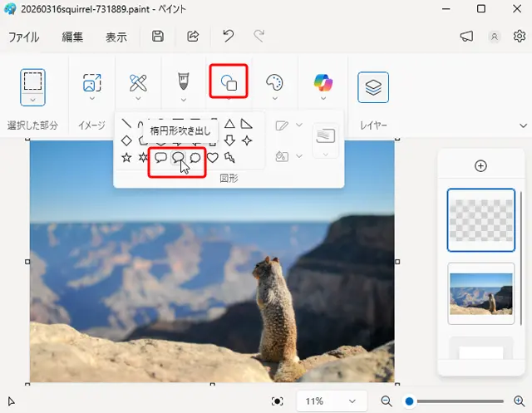Click the zoom slider handle
This screenshot has width=532, height=413.
pyautogui.click(x=409, y=401)
